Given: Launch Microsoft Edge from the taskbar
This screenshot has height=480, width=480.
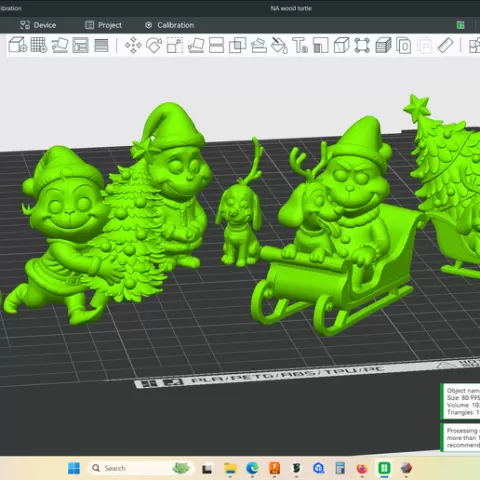Looking at the screenshot, I should point(252,468).
